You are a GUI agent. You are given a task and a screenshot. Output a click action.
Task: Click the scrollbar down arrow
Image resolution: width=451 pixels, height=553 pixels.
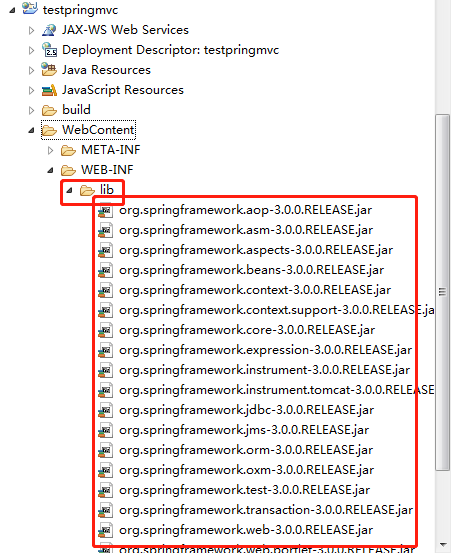[x=443, y=545]
